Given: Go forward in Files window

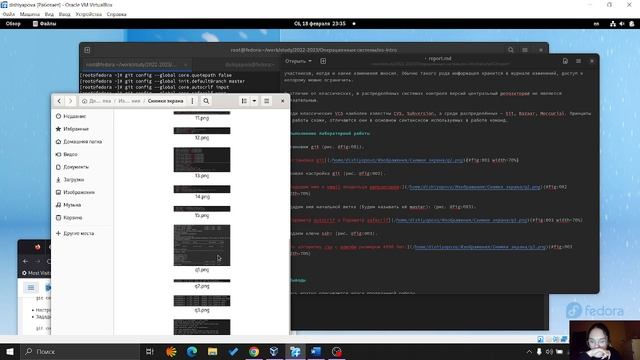Looking at the screenshot, I should [x=70, y=101].
